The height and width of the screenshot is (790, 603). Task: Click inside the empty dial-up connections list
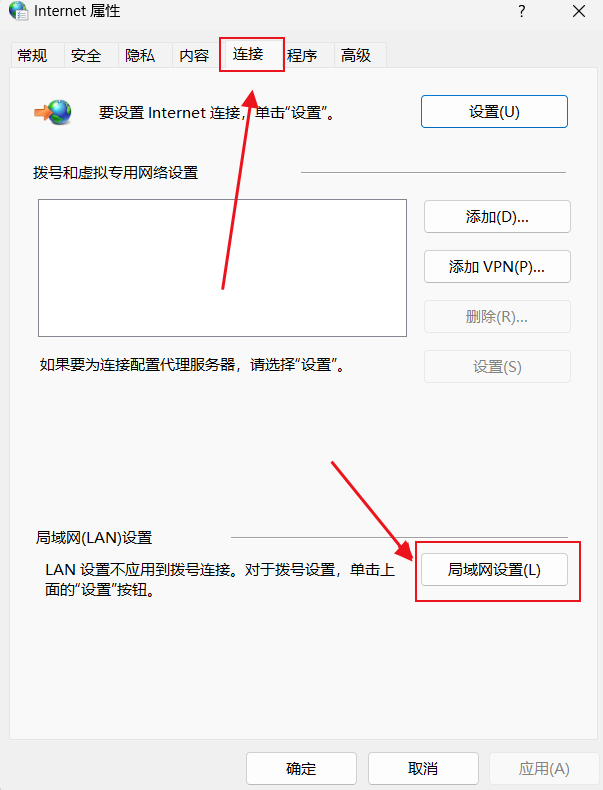pyautogui.click(x=222, y=268)
